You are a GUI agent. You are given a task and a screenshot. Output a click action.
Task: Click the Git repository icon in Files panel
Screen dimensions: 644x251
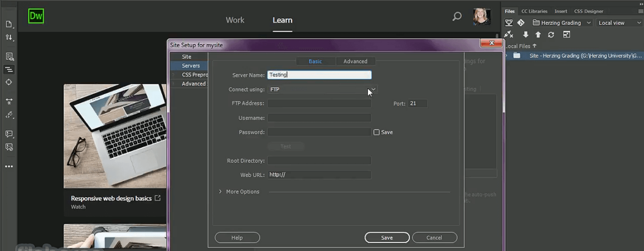520,23
